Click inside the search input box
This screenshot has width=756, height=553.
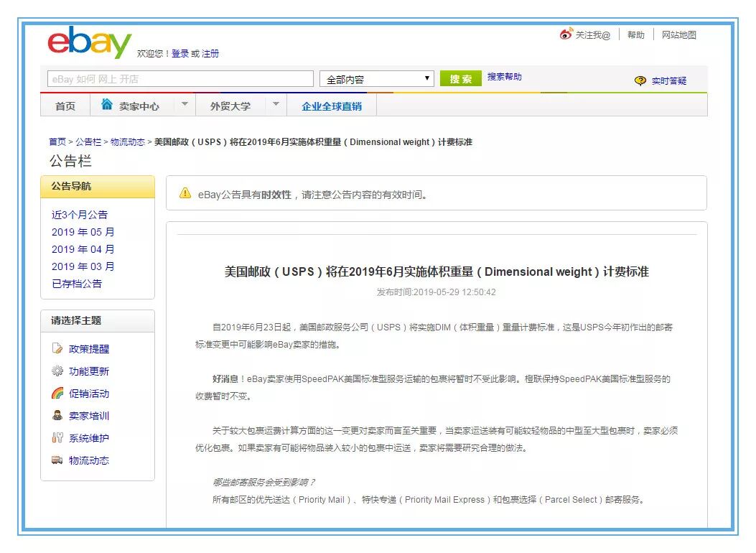pyautogui.click(x=179, y=78)
